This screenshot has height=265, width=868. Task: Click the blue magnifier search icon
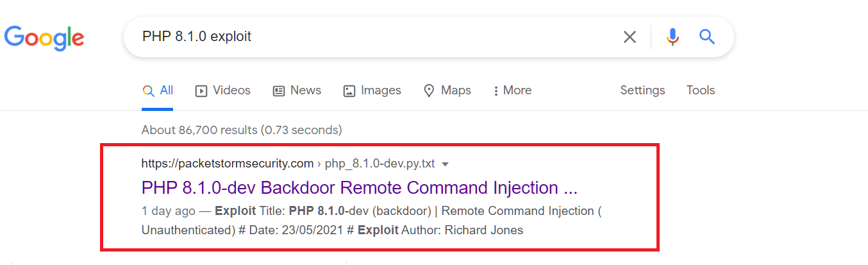point(706,37)
